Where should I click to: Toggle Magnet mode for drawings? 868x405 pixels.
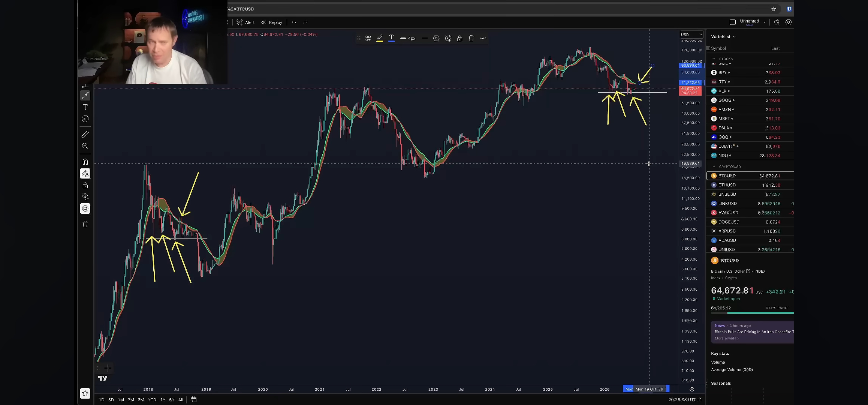(x=85, y=162)
